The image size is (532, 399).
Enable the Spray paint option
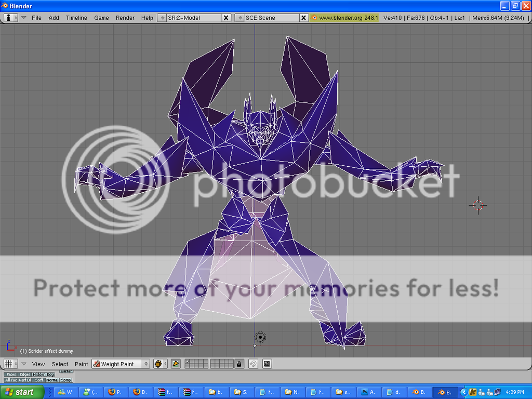click(65, 380)
